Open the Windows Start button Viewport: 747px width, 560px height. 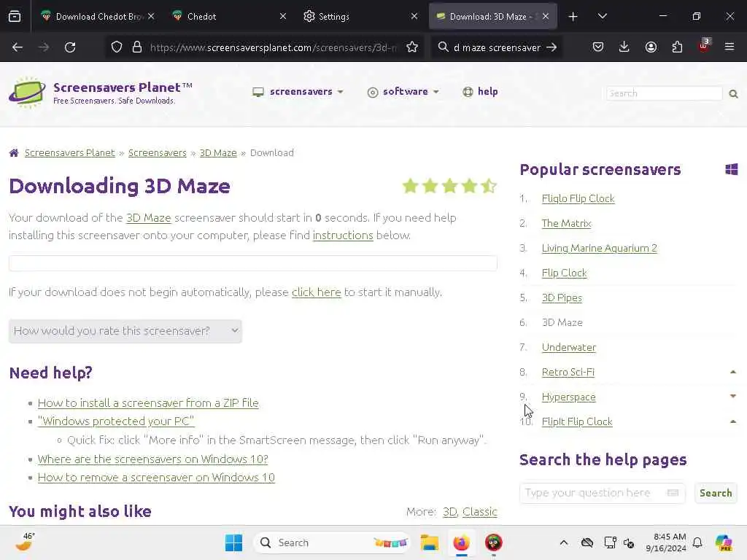(233, 542)
